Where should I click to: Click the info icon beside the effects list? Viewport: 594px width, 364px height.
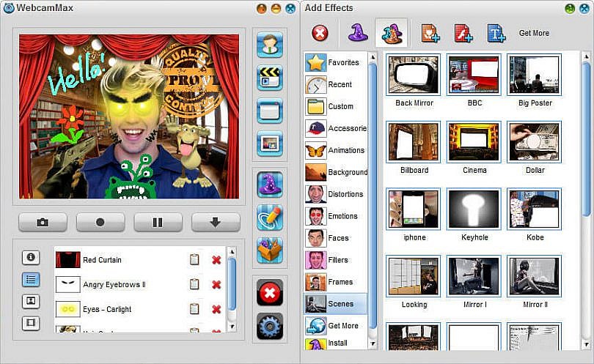pyautogui.click(x=31, y=257)
